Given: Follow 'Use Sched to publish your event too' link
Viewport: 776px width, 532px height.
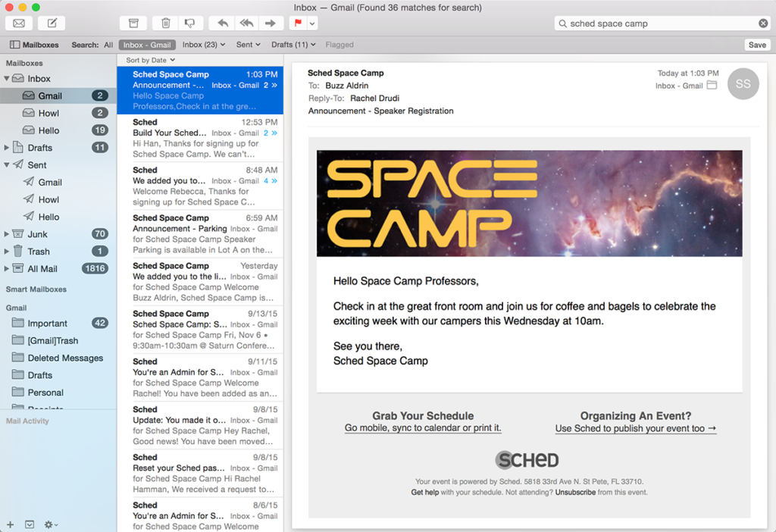Looking at the screenshot, I should point(636,429).
